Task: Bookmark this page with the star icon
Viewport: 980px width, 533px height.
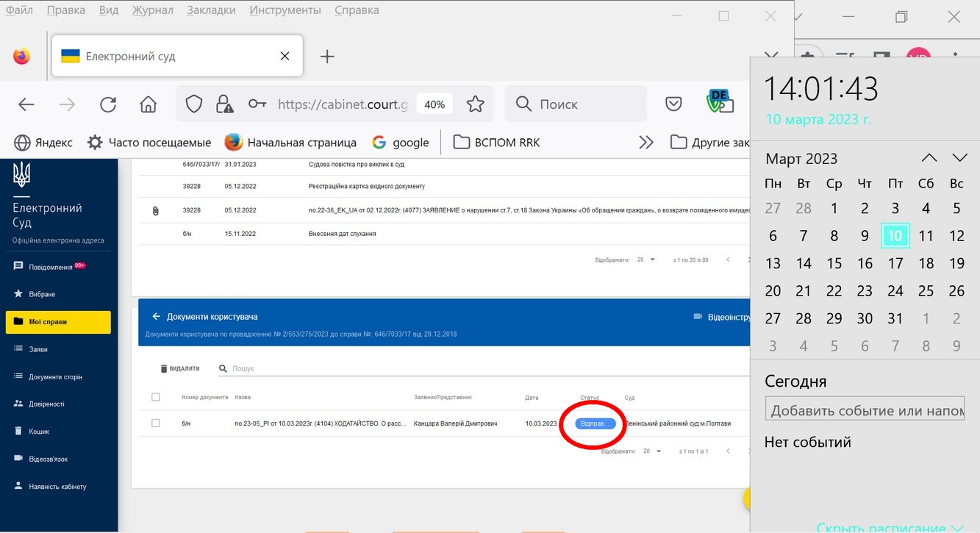Action: pos(476,104)
